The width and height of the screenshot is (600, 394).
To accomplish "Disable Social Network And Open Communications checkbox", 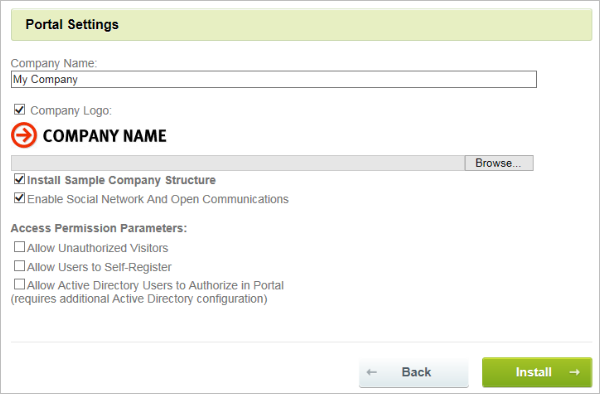I will [x=20, y=198].
